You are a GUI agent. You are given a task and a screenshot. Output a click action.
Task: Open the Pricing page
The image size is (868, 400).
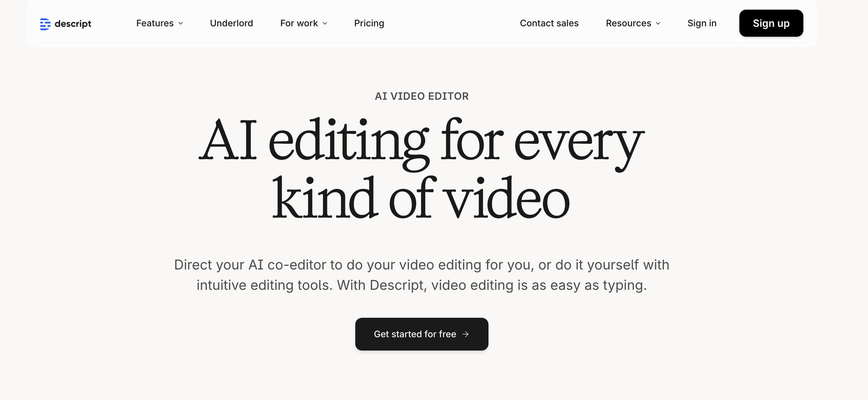click(x=369, y=23)
